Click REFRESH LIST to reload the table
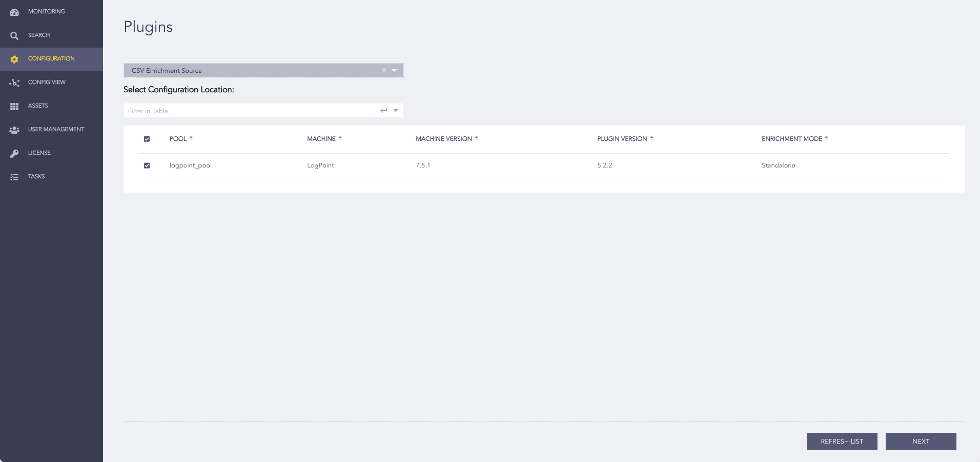Screen dimensions: 980x462 pyautogui.click(x=842, y=441)
